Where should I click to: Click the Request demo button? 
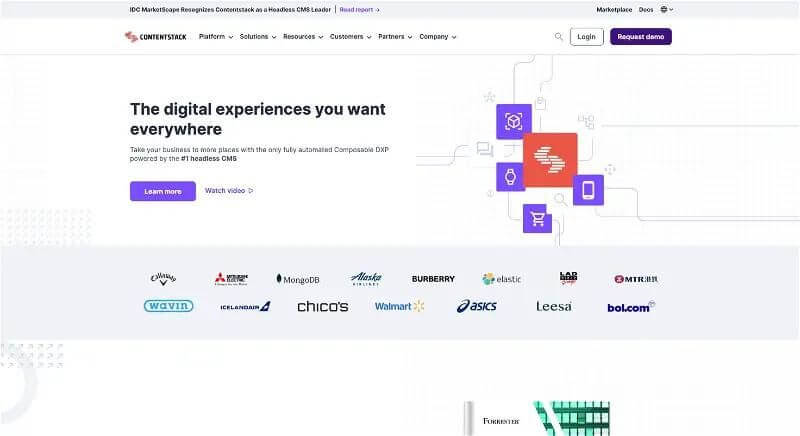(x=640, y=37)
